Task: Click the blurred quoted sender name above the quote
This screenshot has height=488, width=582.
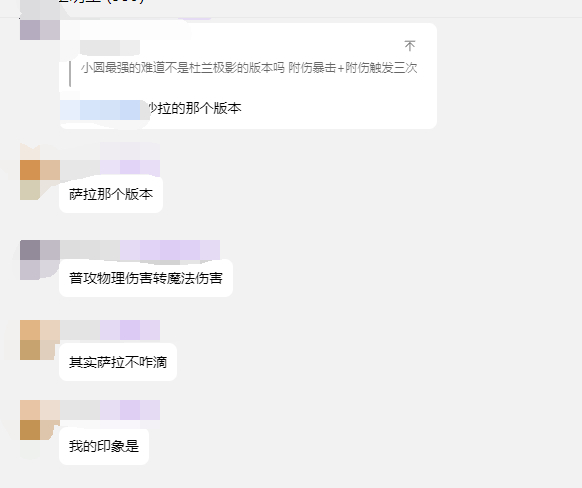Action: [x=109, y=48]
